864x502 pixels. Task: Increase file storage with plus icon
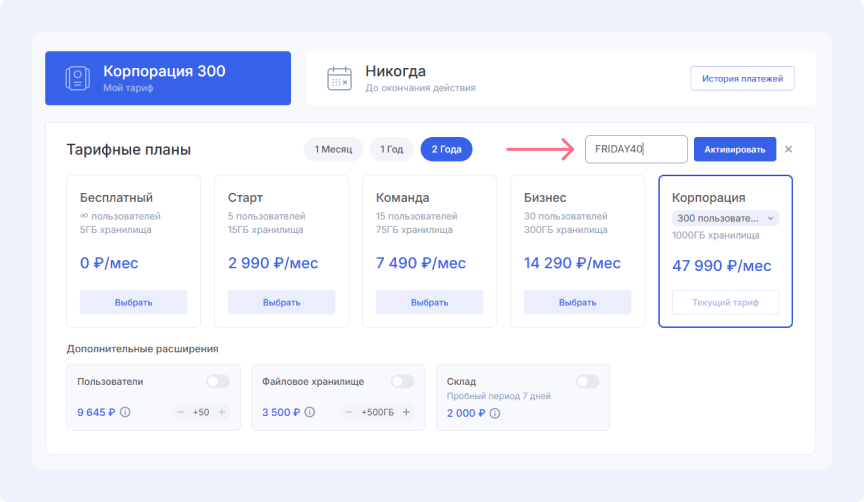click(406, 412)
